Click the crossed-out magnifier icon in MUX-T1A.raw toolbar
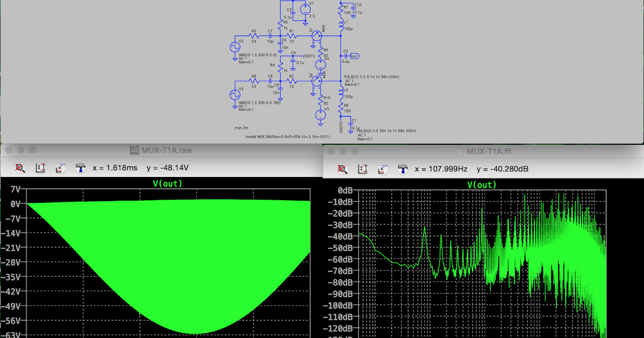This screenshot has width=644, height=338. 20,168
